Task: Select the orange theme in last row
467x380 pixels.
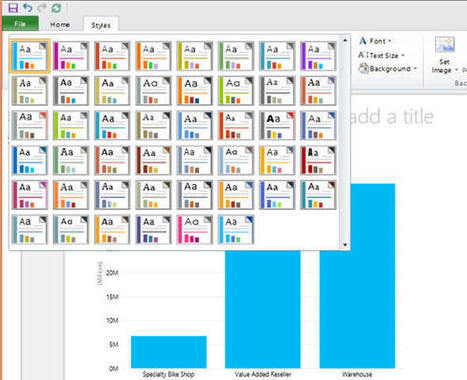Action: tap(112, 230)
